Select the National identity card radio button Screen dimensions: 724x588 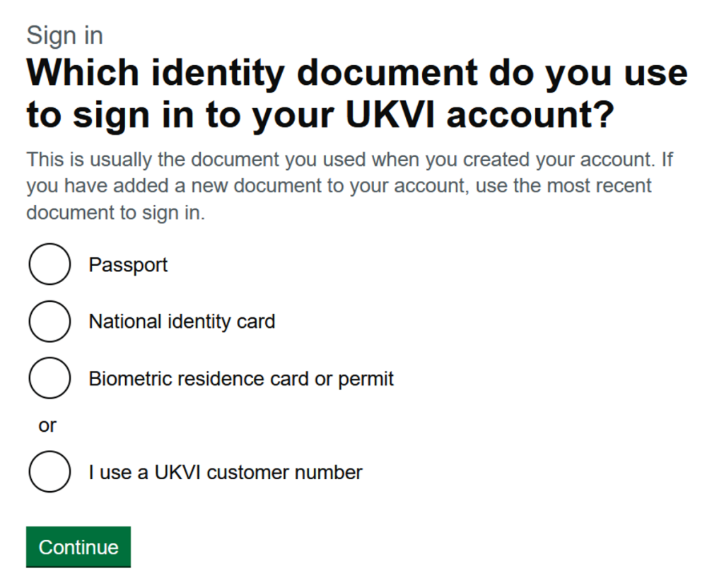coord(49,321)
